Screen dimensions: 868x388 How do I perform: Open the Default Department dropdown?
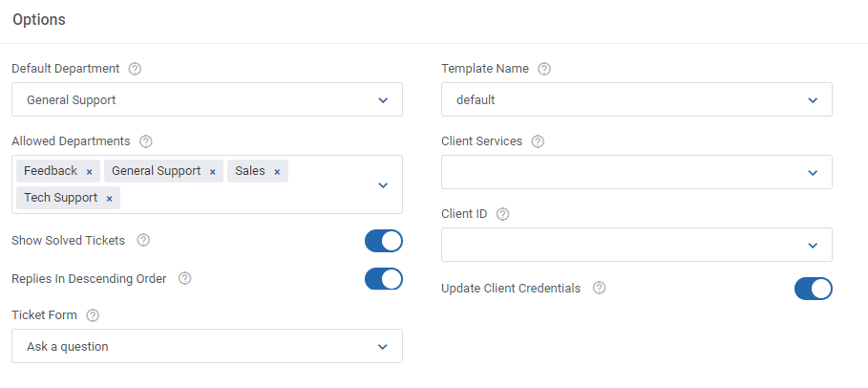[x=207, y=99]
